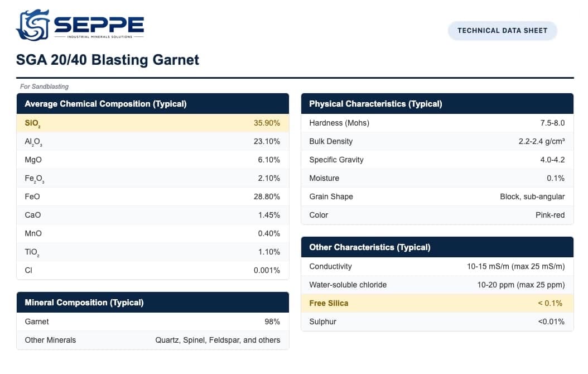Select the MnO value 0.40%

pyautogui.click(x=268, y=233)
